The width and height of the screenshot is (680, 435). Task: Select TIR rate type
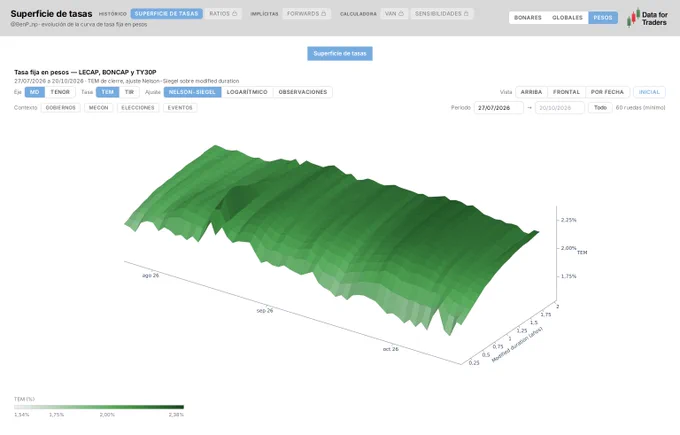pyautogui.click(x=129, y=92)
